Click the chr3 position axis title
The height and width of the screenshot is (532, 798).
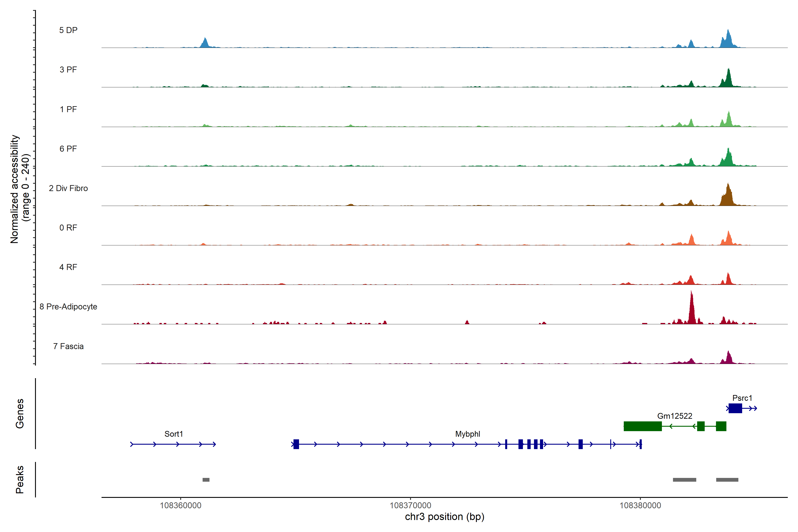[x=444, y=517]
